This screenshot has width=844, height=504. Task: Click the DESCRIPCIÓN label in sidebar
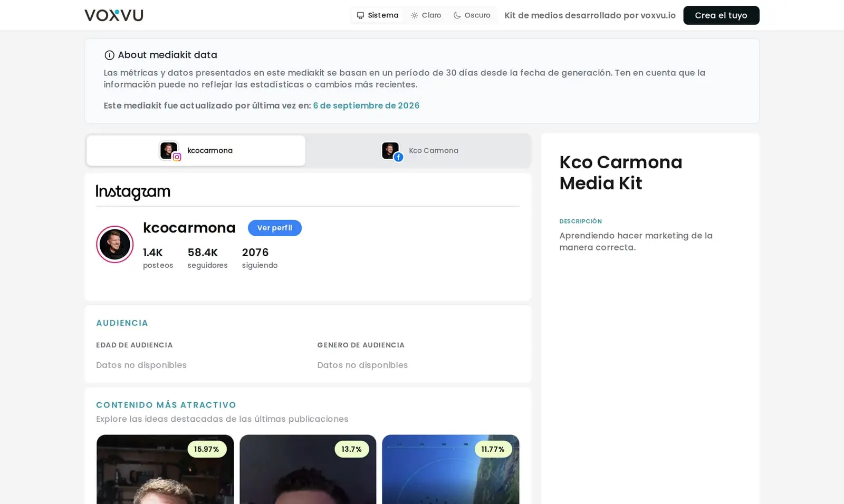(580, 221)
